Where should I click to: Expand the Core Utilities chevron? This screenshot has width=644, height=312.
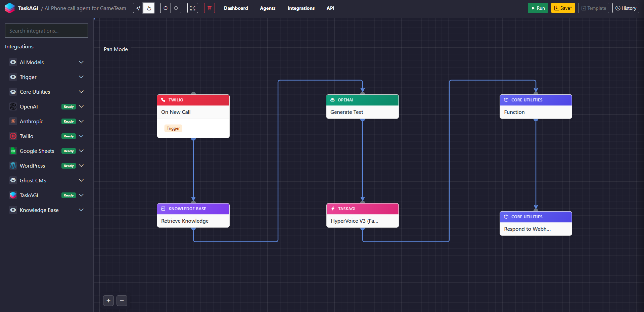tap(81, 92)
